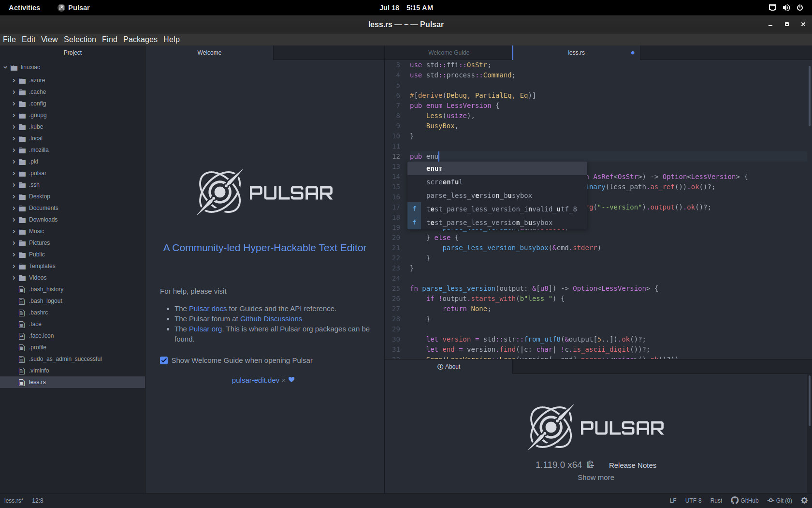812x508 pixels.
Task: Click the UTF-8 encoding selector
Action: [693, 501]
